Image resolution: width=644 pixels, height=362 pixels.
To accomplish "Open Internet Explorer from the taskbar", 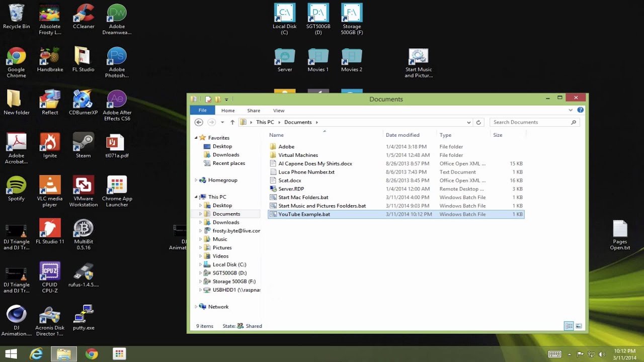I will click(36, 354).
